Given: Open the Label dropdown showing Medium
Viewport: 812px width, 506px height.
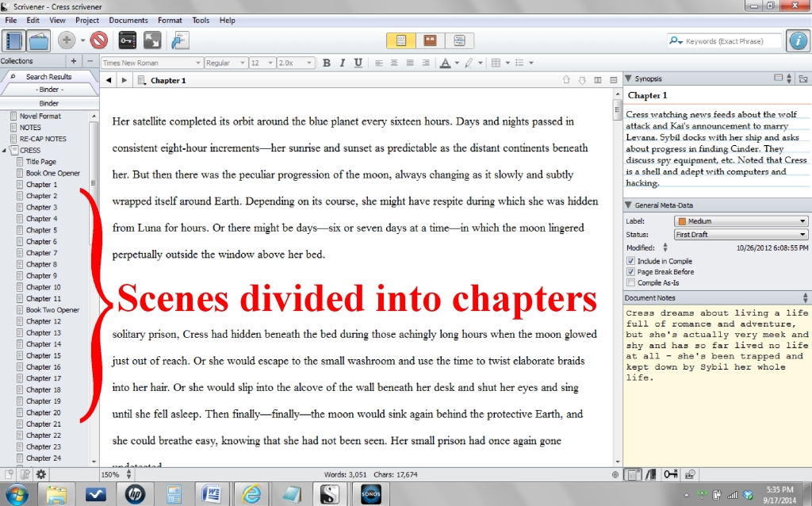Looking at the screenshot, I should [741, 221].
